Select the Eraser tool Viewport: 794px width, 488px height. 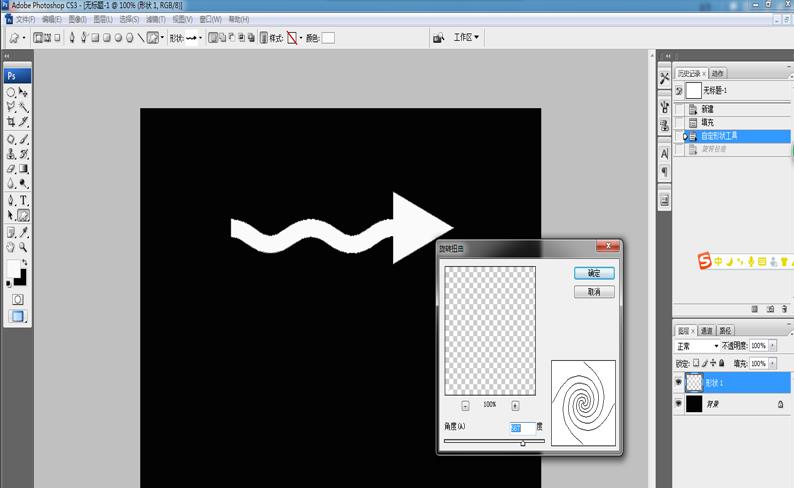(x=11, y=169)
